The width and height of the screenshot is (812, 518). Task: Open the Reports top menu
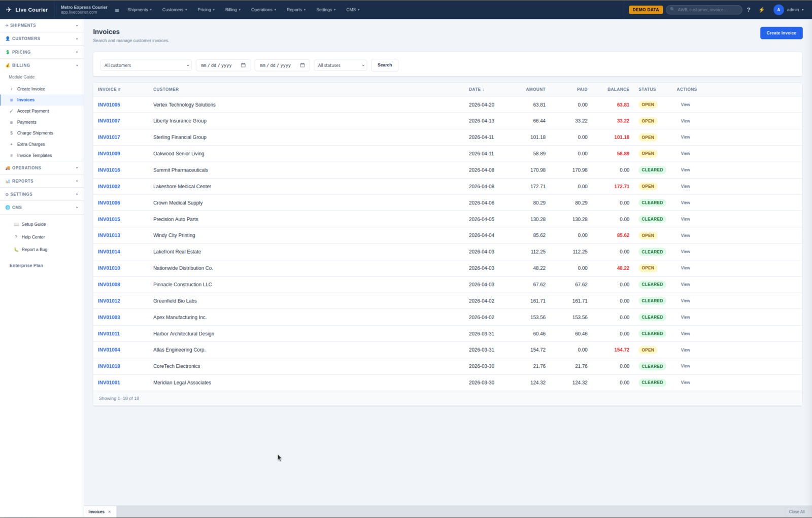point(296,10)
